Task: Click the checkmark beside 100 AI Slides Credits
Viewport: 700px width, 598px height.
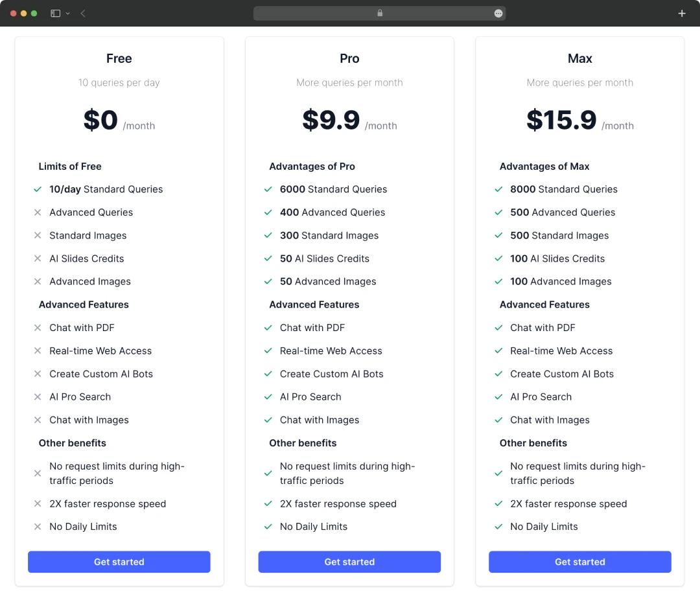Action: click(498, 259)
